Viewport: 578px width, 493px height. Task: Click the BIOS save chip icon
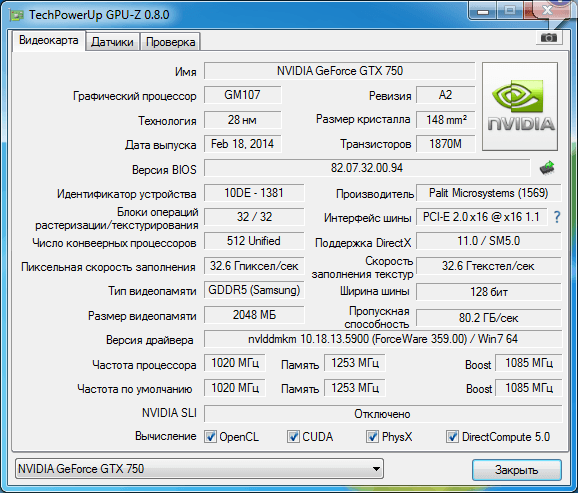[x=547, y=168]
